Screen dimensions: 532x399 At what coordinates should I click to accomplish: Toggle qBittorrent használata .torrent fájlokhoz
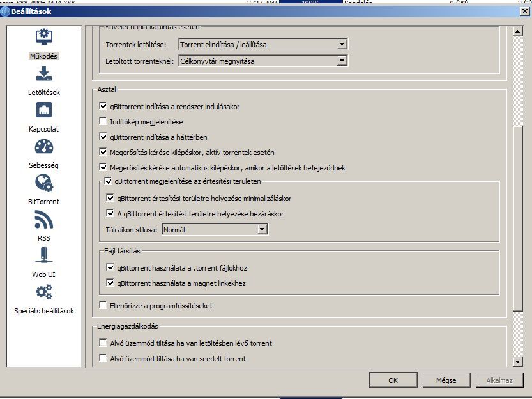(110, 267)
